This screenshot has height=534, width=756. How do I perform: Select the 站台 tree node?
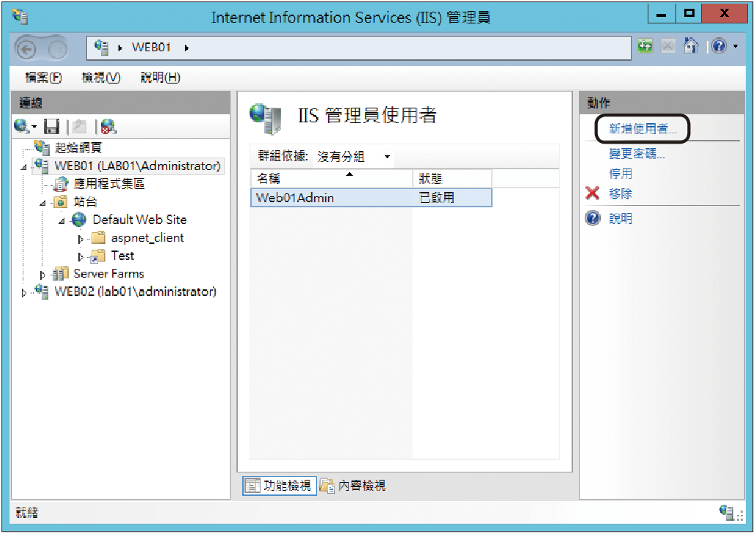tap(86, 201)
